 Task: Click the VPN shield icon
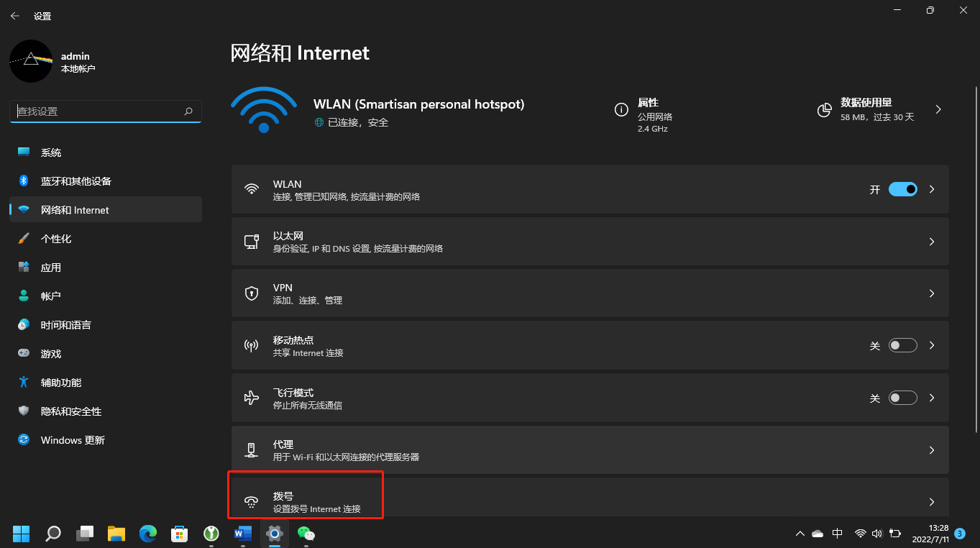click(x=251, y=293)
